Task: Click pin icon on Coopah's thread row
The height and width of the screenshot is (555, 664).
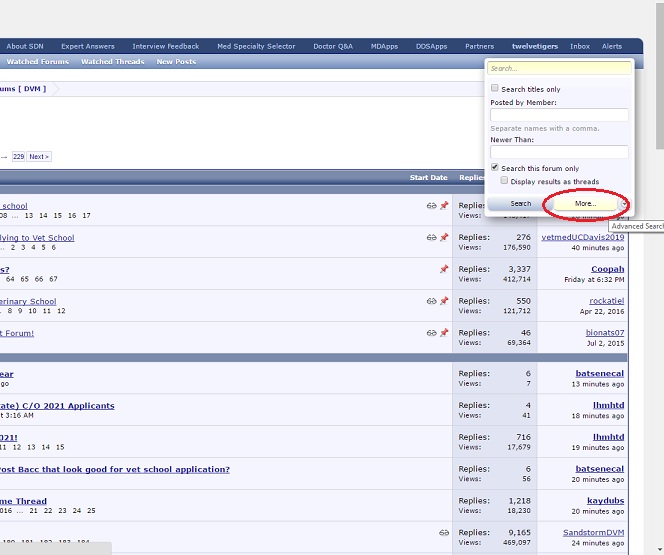Action: point(444,269)
